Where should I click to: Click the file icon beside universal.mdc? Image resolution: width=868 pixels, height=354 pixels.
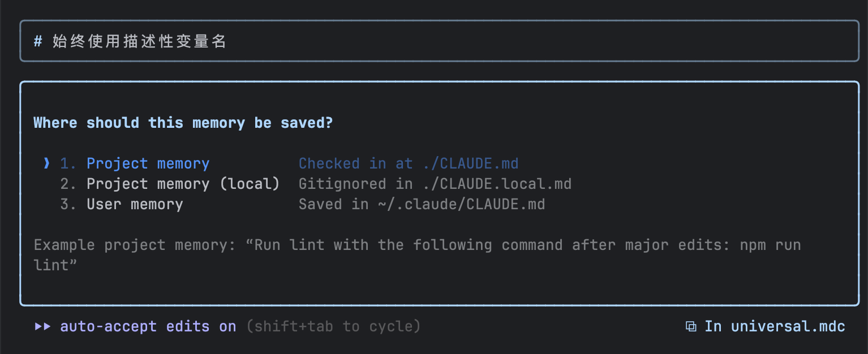click(691, 327)
